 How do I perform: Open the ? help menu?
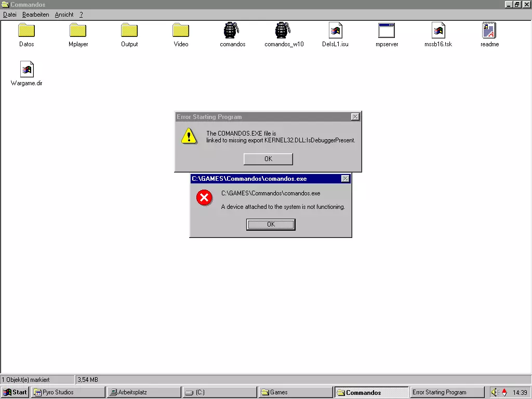(81, 15)
